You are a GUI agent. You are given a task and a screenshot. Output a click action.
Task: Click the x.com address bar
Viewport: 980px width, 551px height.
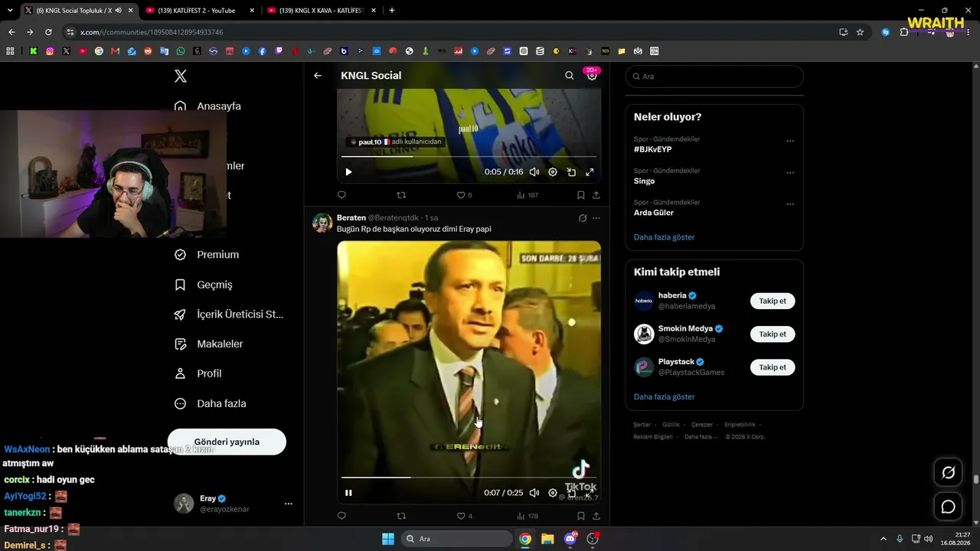point(452,32)
